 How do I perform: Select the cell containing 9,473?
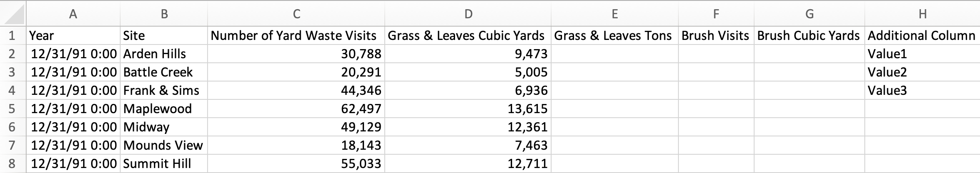pyautogui.click(x=468, y=54)
